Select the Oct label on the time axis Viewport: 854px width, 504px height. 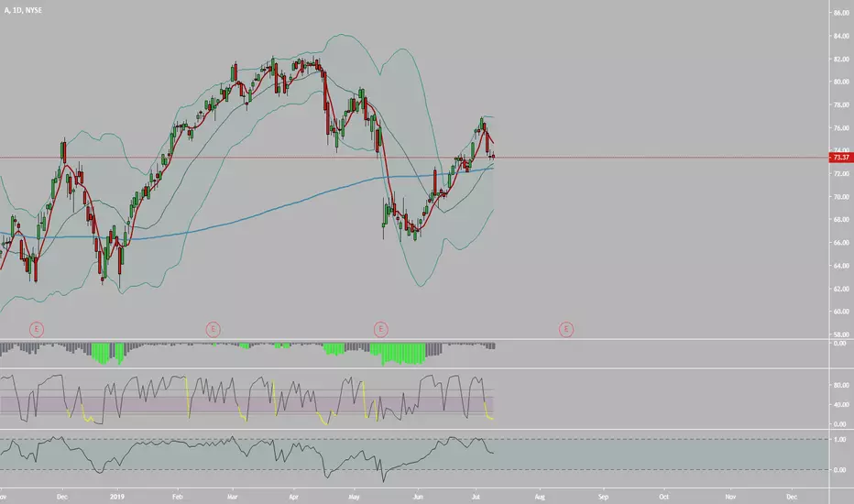664,497
